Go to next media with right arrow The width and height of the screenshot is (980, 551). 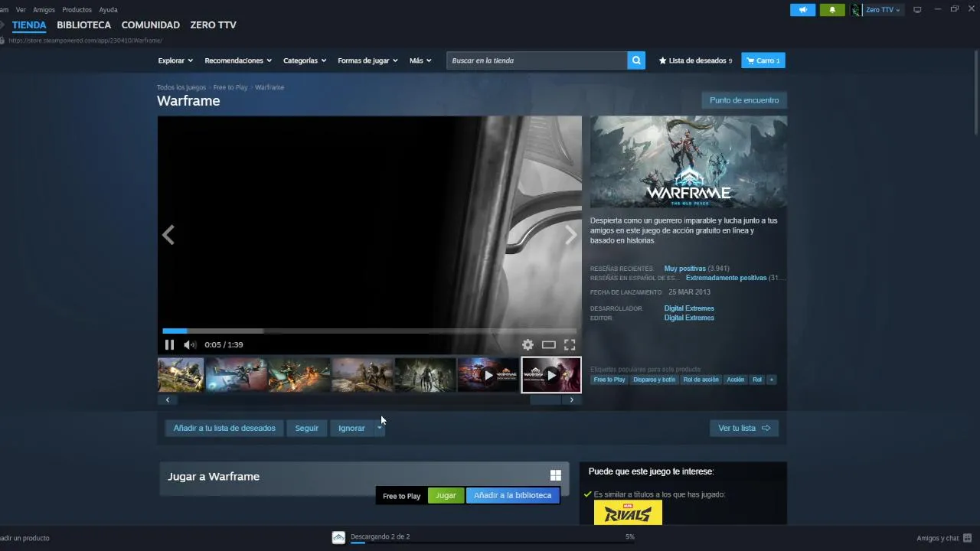[570, 235]
